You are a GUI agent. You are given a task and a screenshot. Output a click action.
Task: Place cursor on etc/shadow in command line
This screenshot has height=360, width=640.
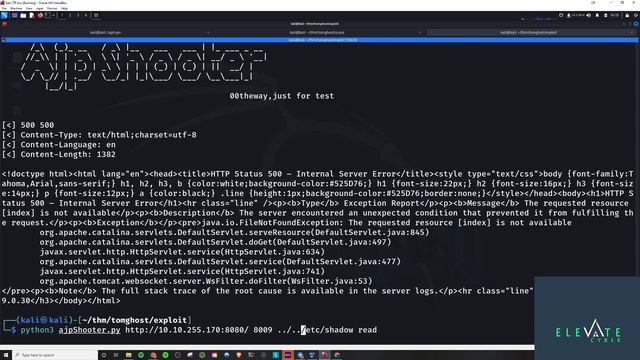coord(329,330)
